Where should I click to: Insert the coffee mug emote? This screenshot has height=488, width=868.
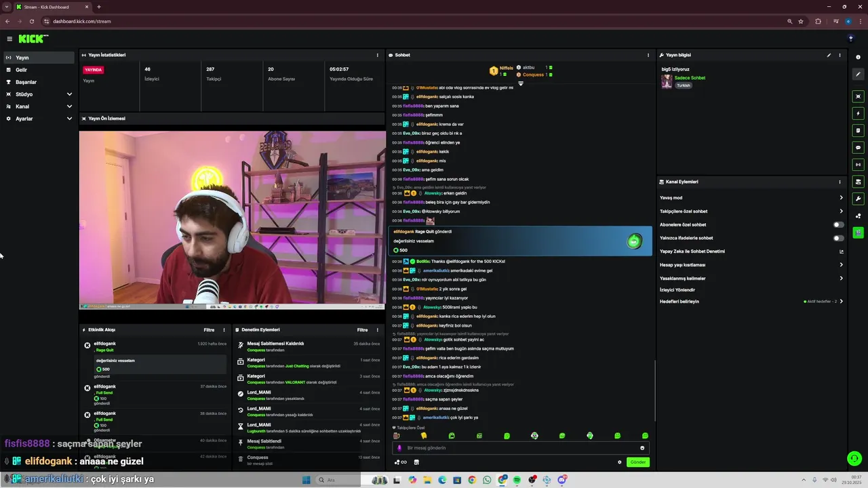397,436
